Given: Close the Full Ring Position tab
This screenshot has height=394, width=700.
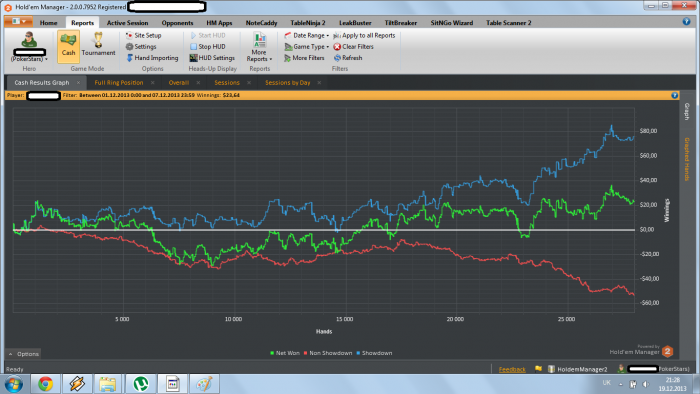Looking at the screenshot, I should (x=153, y=83).
